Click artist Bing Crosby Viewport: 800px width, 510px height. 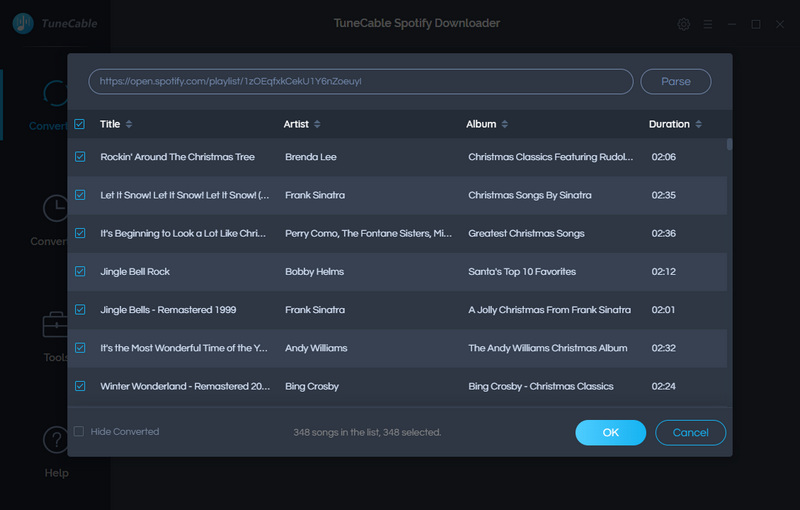(x=312, y=386)
